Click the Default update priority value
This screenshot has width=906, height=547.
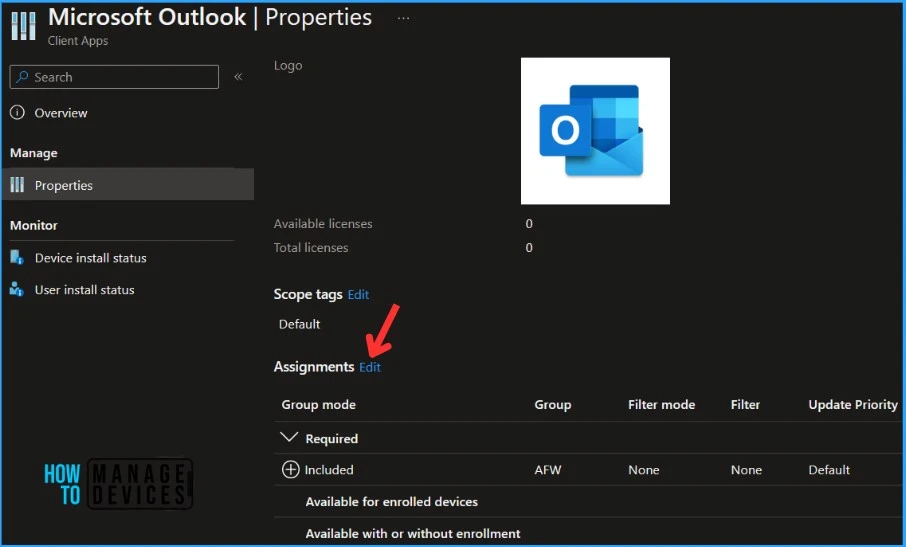tap(829, 470)
